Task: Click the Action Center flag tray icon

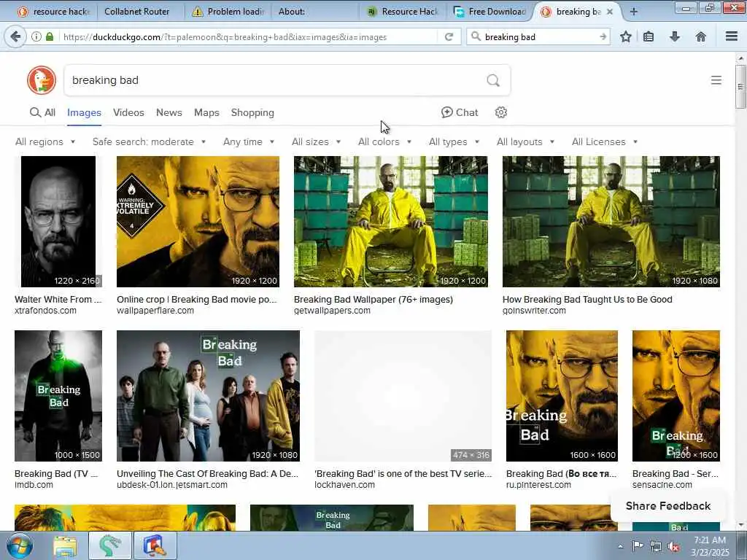Action: click(x=638, y=546)
